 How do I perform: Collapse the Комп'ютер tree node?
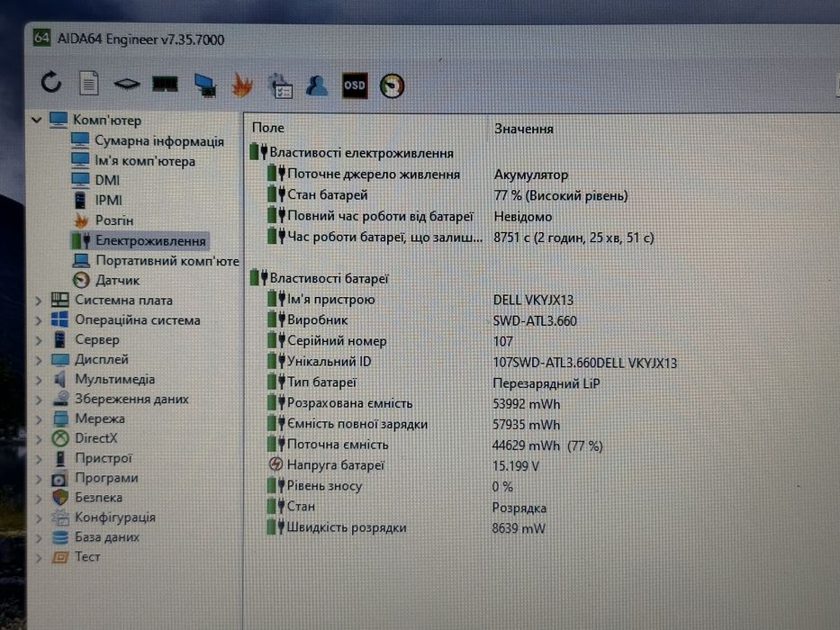tap(37, 120)
